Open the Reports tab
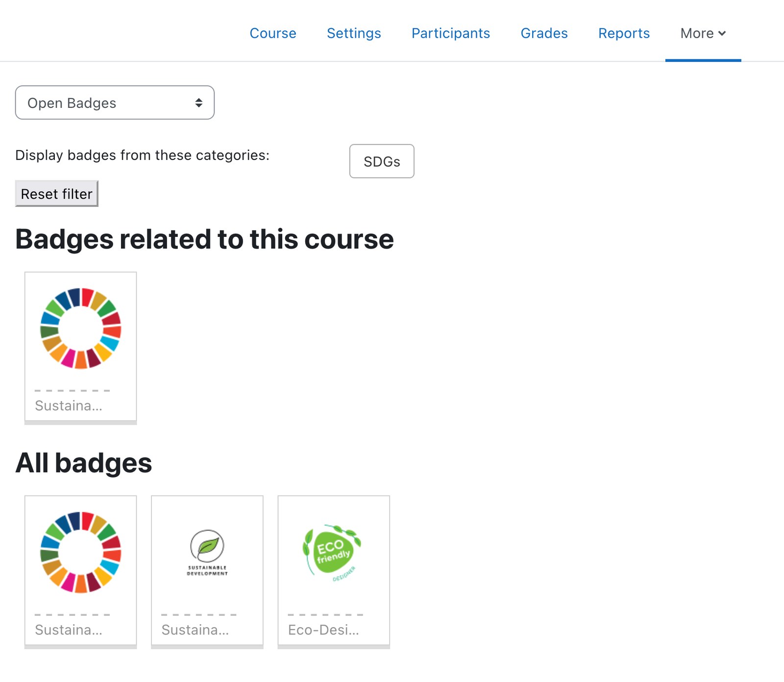This screenshot has height=682, width=784. [x=624, y=33]
